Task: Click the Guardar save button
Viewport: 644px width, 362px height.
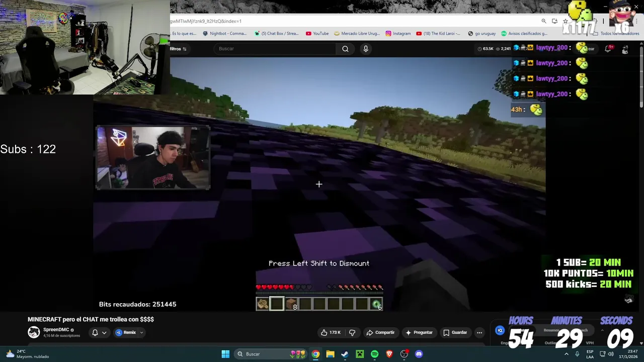Action: [x=455, y=332]
